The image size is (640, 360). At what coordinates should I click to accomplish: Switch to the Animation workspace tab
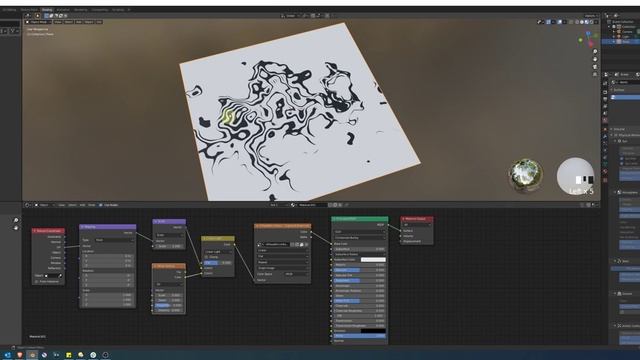click(x=63, y=9)
